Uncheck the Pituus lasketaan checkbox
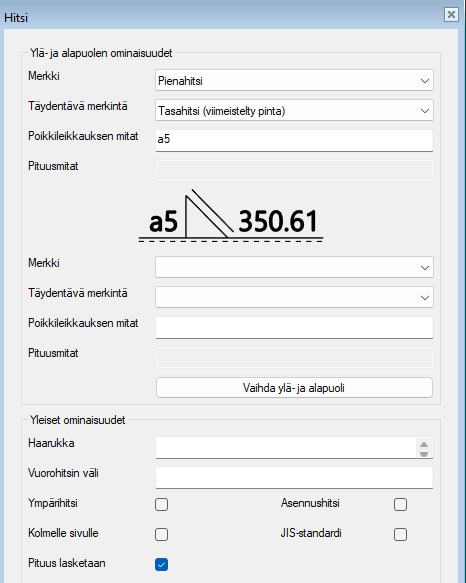Image resolution: width=466 pixels, height=583 pixels. click(161, 564)
